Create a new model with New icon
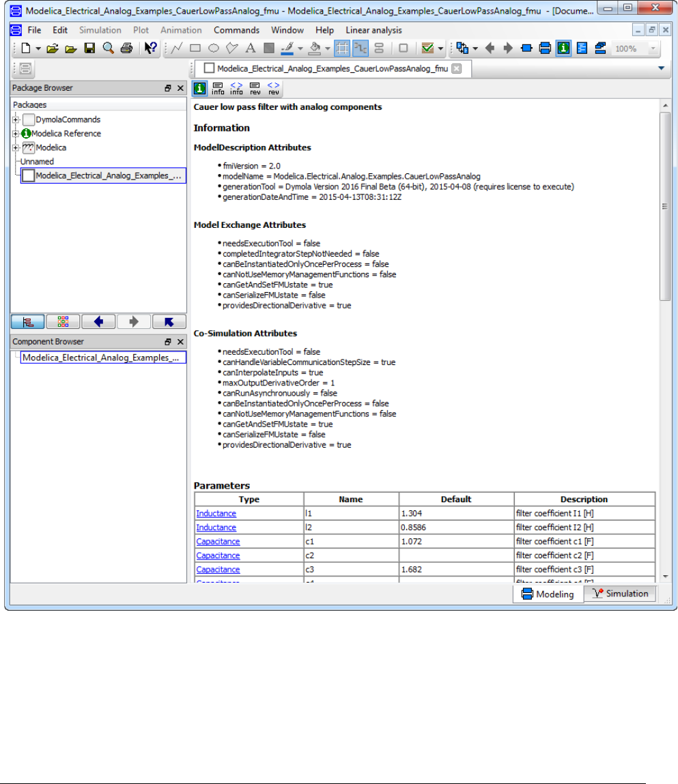The height and width of the screenshot is (784, 678). pyautogui.click(x=26, y=48)
